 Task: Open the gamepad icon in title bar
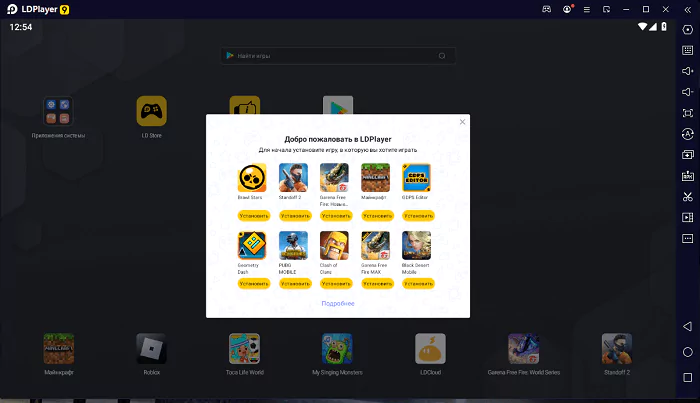click(546, 9)
